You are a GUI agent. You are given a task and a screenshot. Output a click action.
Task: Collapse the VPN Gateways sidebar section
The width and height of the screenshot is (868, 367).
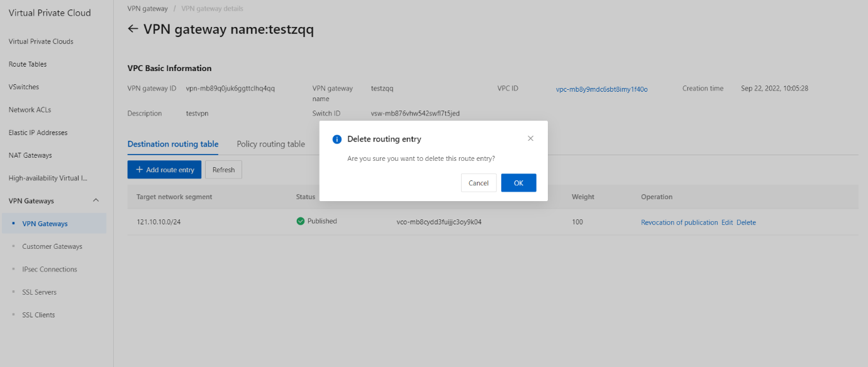pos(96,200)
